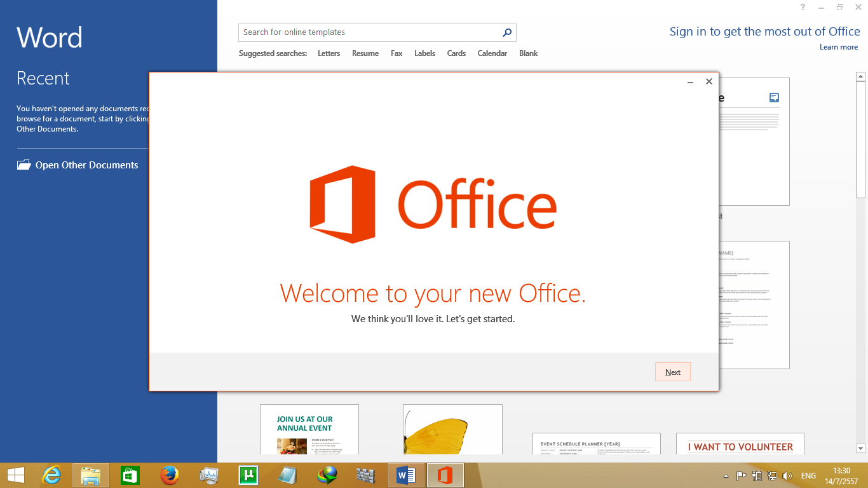Screen dimensions: 868x488
Task: Close the Welcome to Office dialog
Action: click(x=709, y=81)
